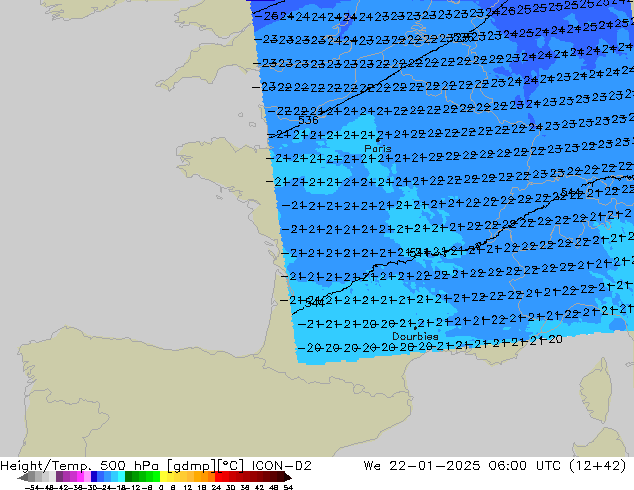Screen dimensions: 634x490
Task: Pick the bright red legend swatch
Action: pyautogui.click(x=218, y=476)
